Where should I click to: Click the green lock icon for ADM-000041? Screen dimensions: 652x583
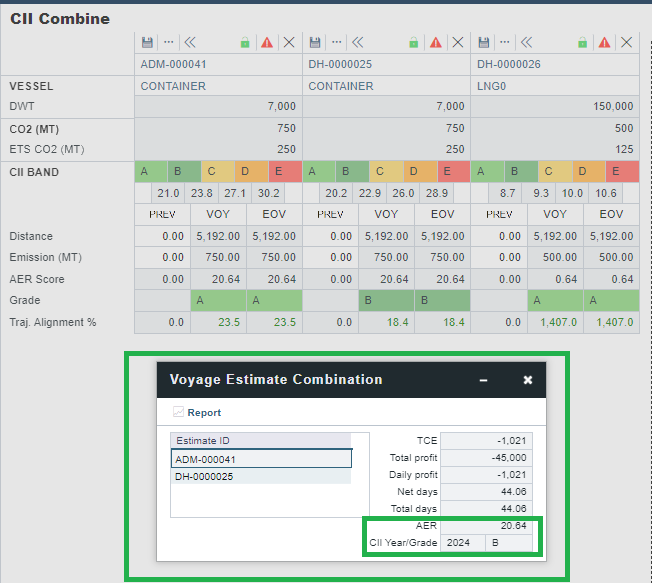pyautogui.click(x=245, y=42)
